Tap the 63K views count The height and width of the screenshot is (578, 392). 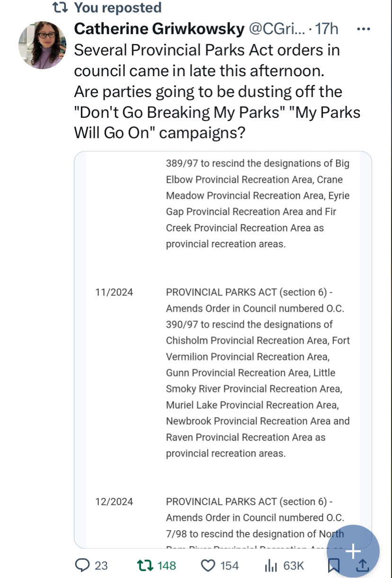[294, 565]
